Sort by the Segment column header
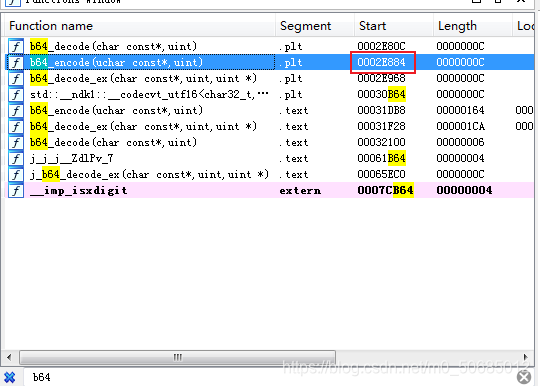The image size is (540, 386). 315,26
